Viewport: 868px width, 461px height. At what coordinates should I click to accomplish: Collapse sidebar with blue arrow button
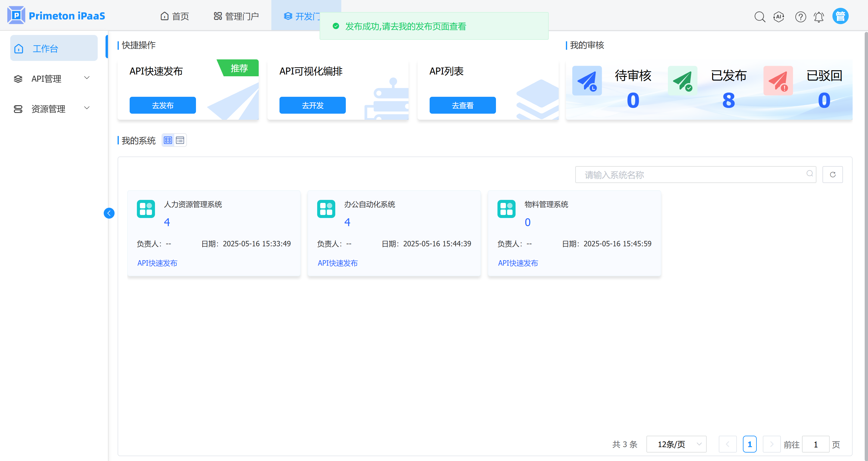click(x=109, y=213)
